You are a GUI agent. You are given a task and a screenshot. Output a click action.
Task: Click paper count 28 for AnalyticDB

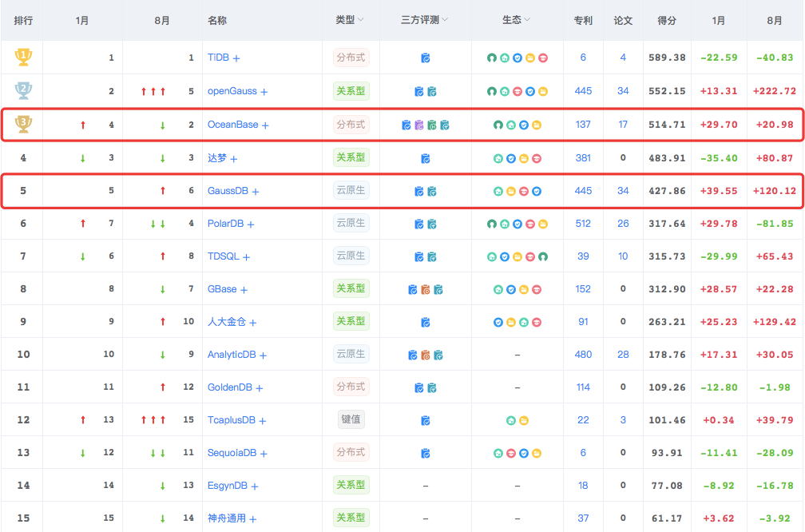[623, 355]
